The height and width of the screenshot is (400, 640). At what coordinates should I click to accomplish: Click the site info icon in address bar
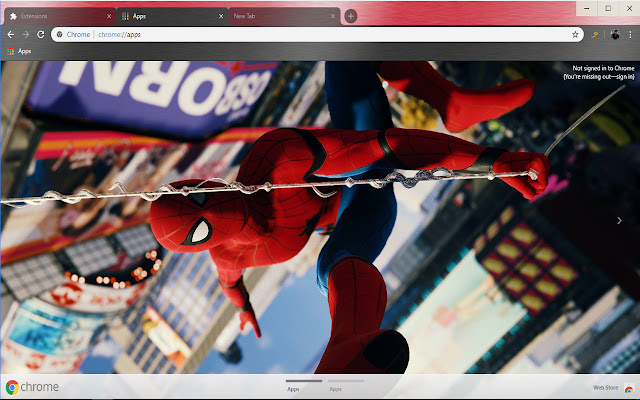tap(60, 35)
